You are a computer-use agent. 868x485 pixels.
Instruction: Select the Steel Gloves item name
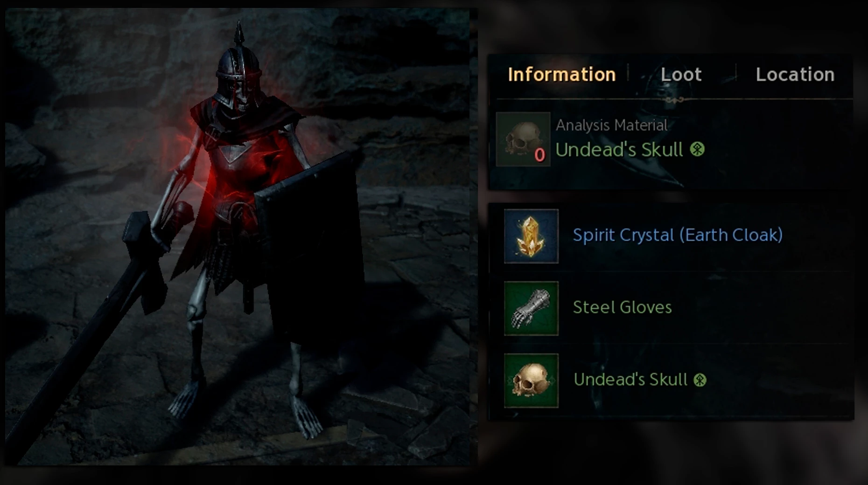tap(622, 307)
